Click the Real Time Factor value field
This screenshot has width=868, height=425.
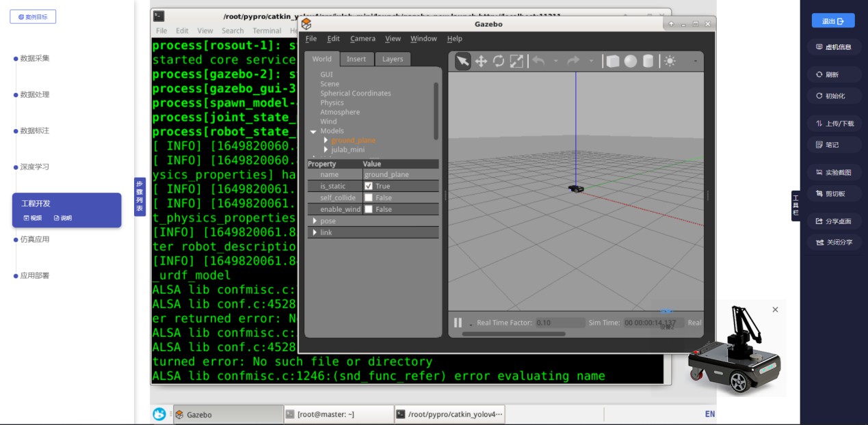point(560,323)
